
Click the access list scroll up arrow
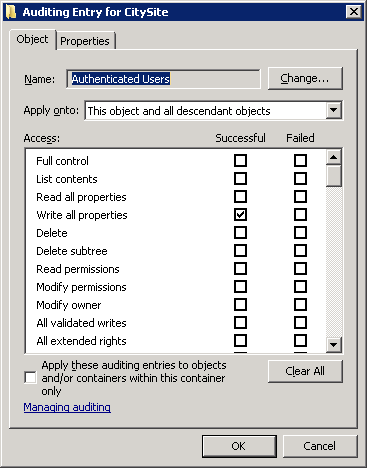[334, 157]
